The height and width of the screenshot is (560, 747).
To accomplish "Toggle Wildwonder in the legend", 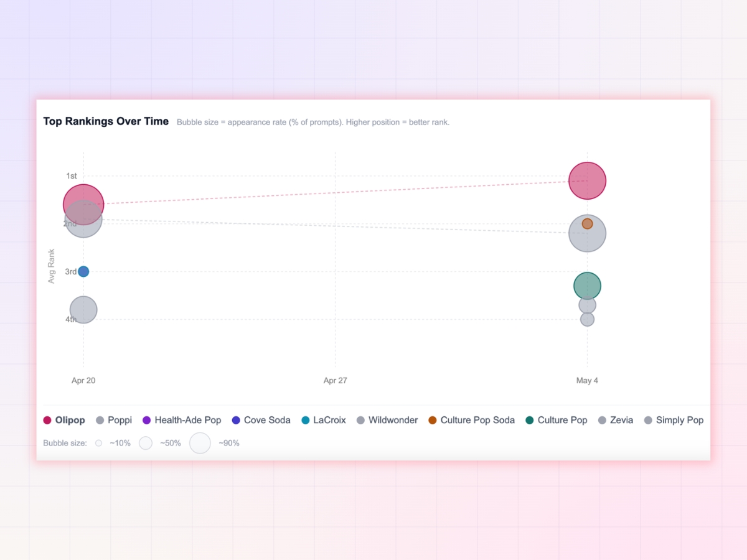I will coord(387,420).
